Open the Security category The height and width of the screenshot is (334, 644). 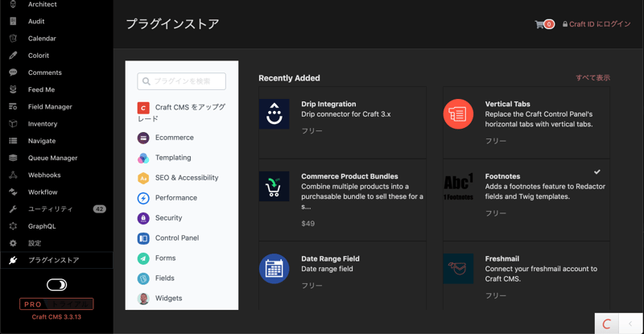tap(168, 218)
